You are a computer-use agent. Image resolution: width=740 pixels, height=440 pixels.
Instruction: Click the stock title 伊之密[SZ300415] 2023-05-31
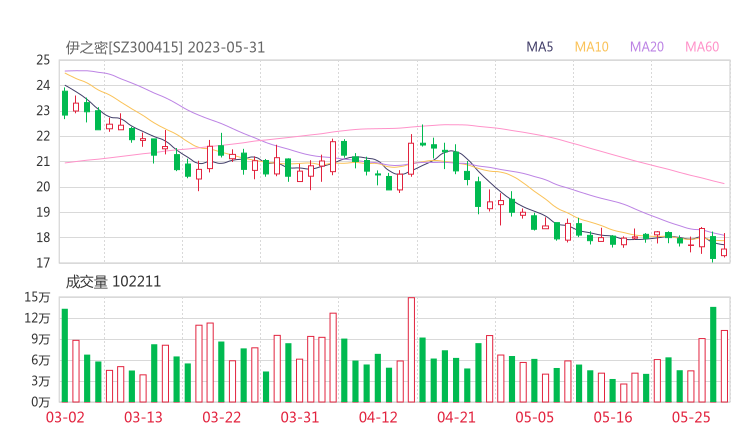(165, 48)
